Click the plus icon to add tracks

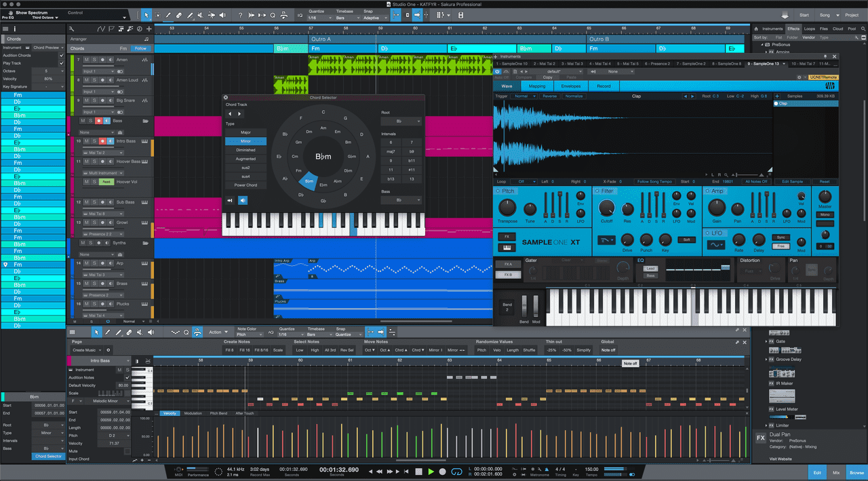point(149,28)
